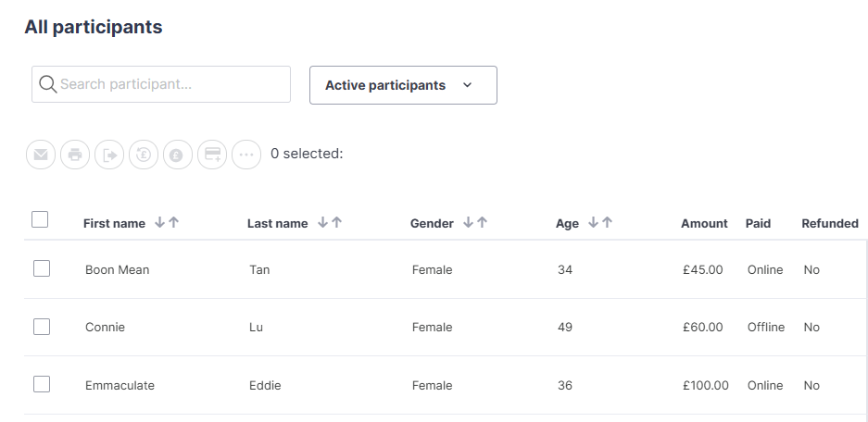868x422 pixels.
Task: Click the email participants envelope icon
Action: (x=41, y=155)
